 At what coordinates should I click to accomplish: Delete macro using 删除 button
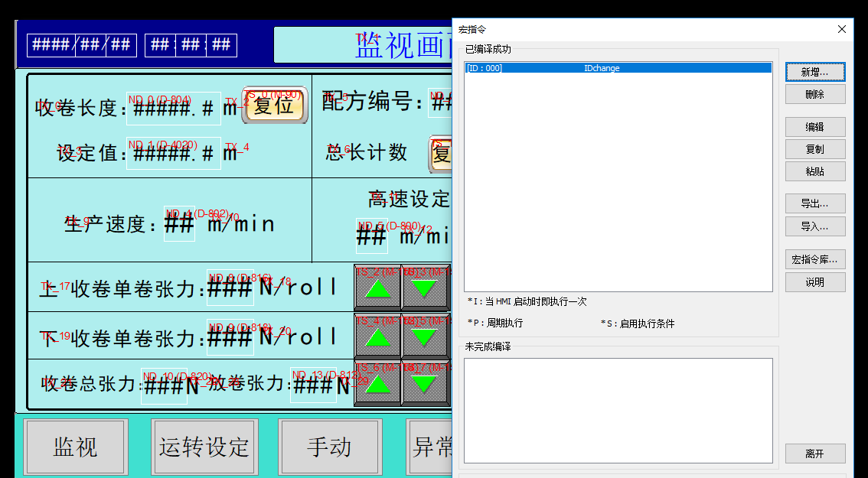814,94
